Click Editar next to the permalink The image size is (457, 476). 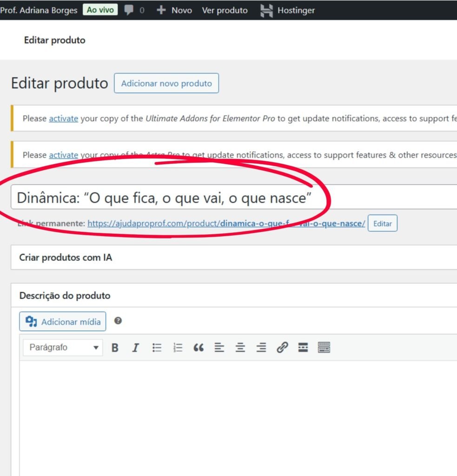(x=382, y=224)
